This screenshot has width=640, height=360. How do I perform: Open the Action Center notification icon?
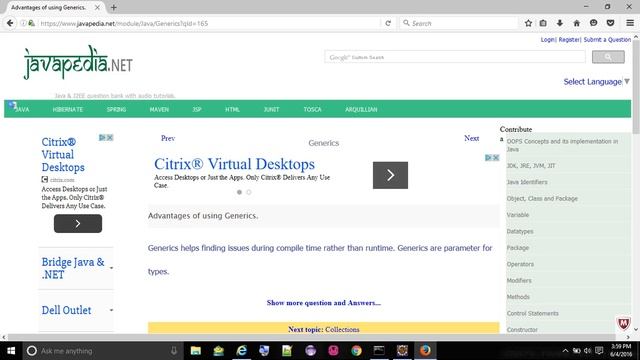coord(599,351)
